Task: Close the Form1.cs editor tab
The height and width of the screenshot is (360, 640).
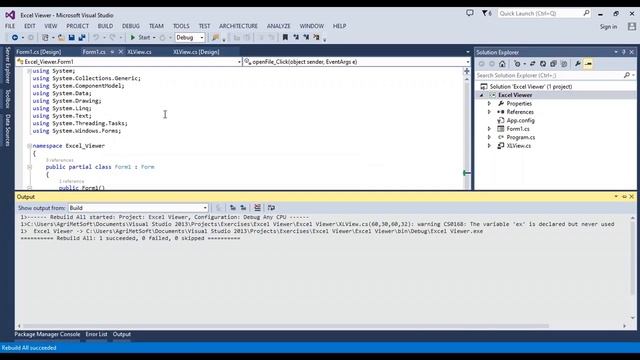Action: [x=120, y=52]
